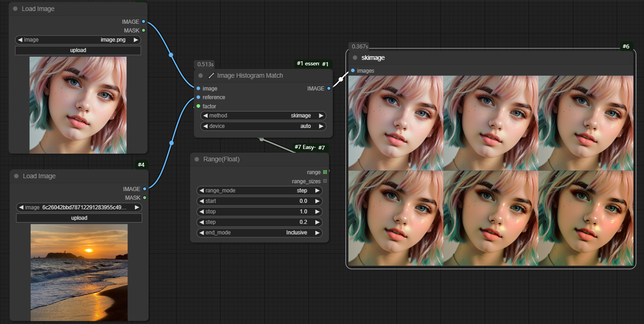The width and height of the screenshot is (644, 324).
Task: Click the MASK output port of image.png loader
Action: pos(144,31)
